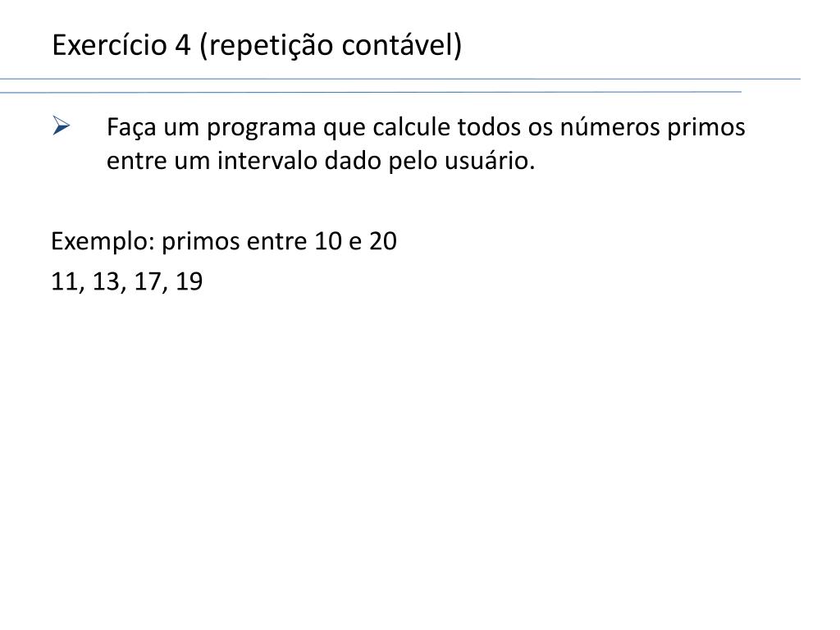Select the prime number 17 in the results
Image resolution: width=840 pixels, height=630 pixels.
pos(148,282)
